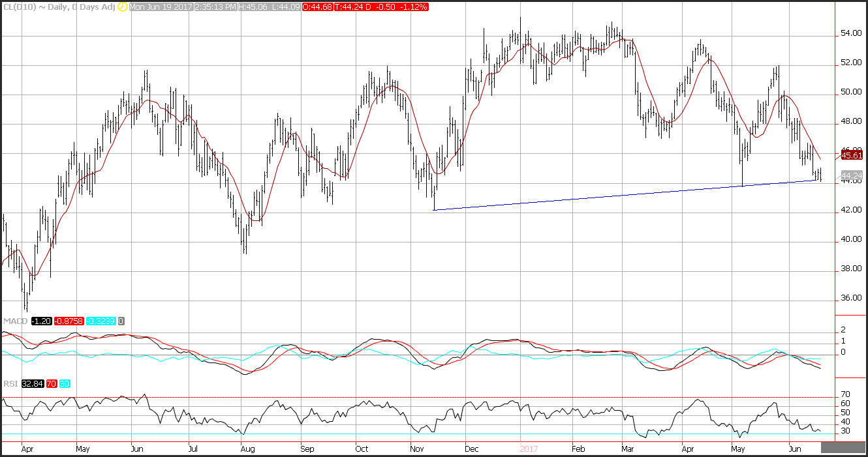Click the gray last price tag 44.24
The height and width of the screenshot is (457, 868).
click(852, 175)
